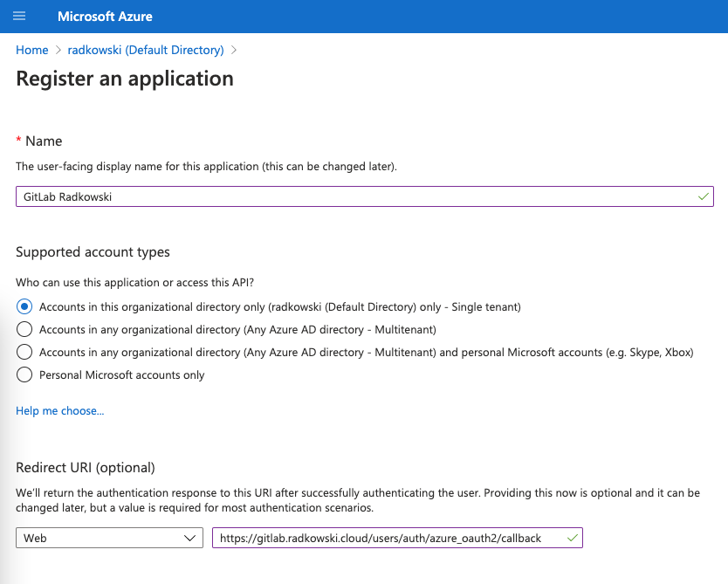Click into the Redirect URI input field
The height and width of the screenshot is (584, 728).
(x=397, y=538)
